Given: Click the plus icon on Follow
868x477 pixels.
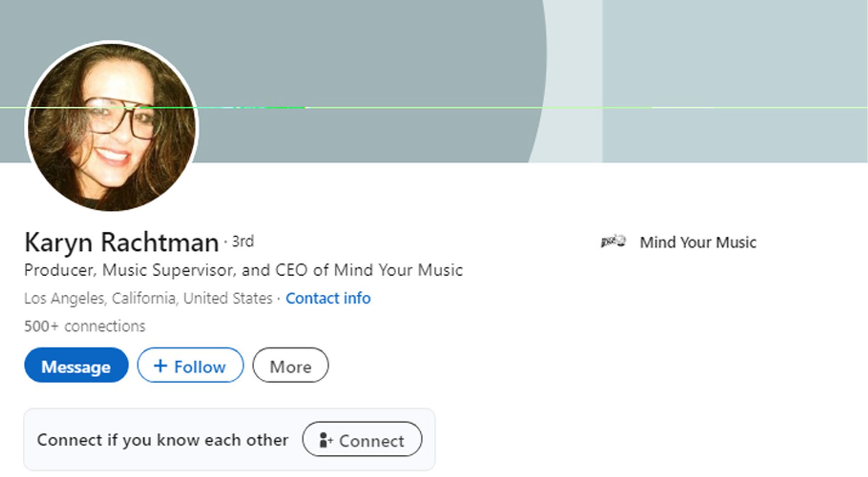Looking at the screenshot, I should 161,365.
